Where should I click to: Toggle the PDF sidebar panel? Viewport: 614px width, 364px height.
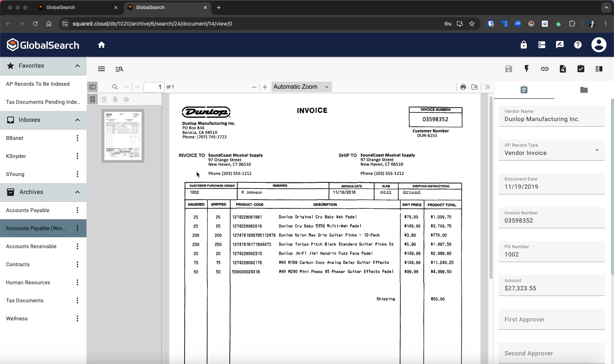pyautogui.click(x=92, y=87)
